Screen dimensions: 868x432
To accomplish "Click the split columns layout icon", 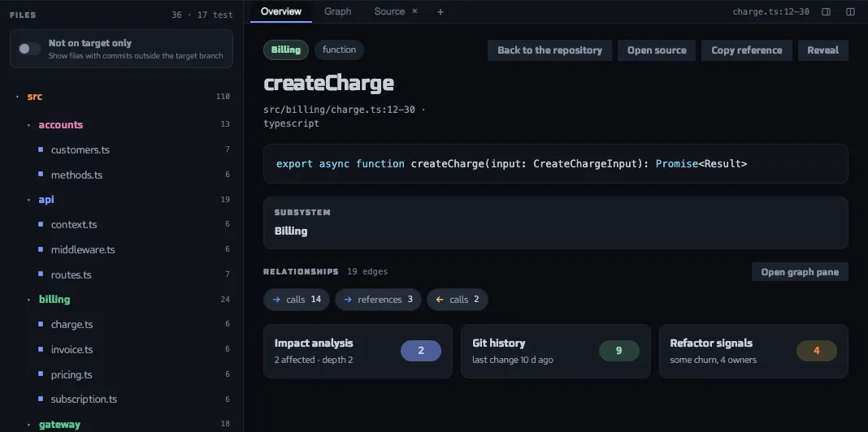I will point(850,11).
